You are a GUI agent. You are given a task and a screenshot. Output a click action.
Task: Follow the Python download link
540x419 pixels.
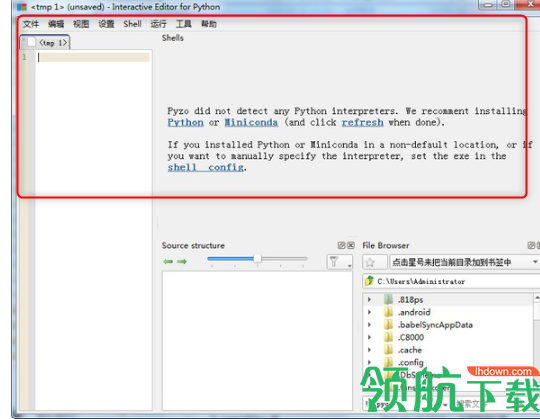pos(185,123)
